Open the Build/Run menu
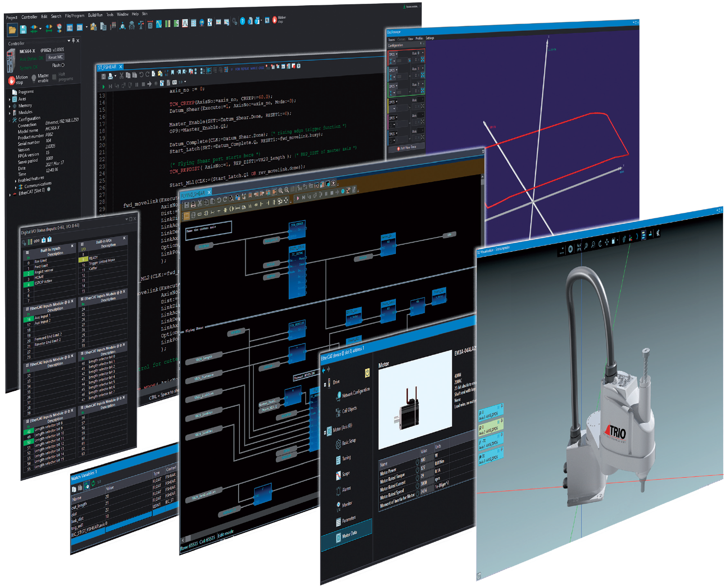Screen dimensions: 727x588 tap(95, 15)
